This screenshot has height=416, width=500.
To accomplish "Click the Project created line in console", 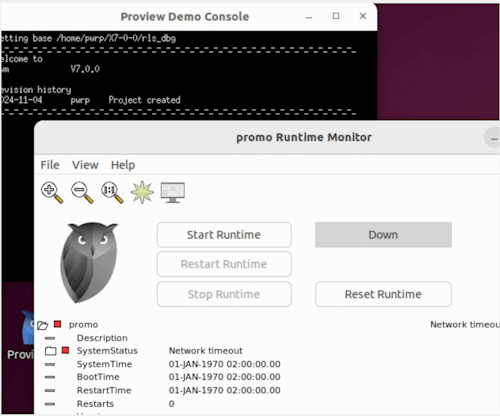I will pos(144,100).
